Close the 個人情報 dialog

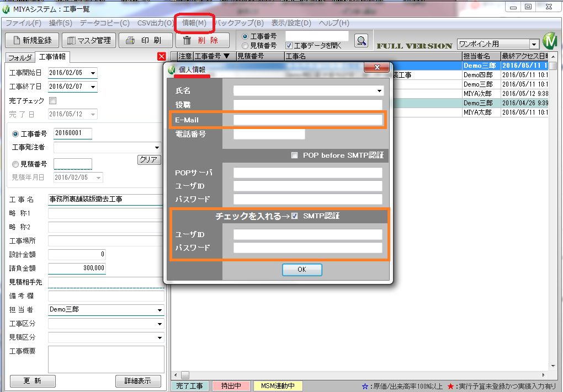(376, 67)
